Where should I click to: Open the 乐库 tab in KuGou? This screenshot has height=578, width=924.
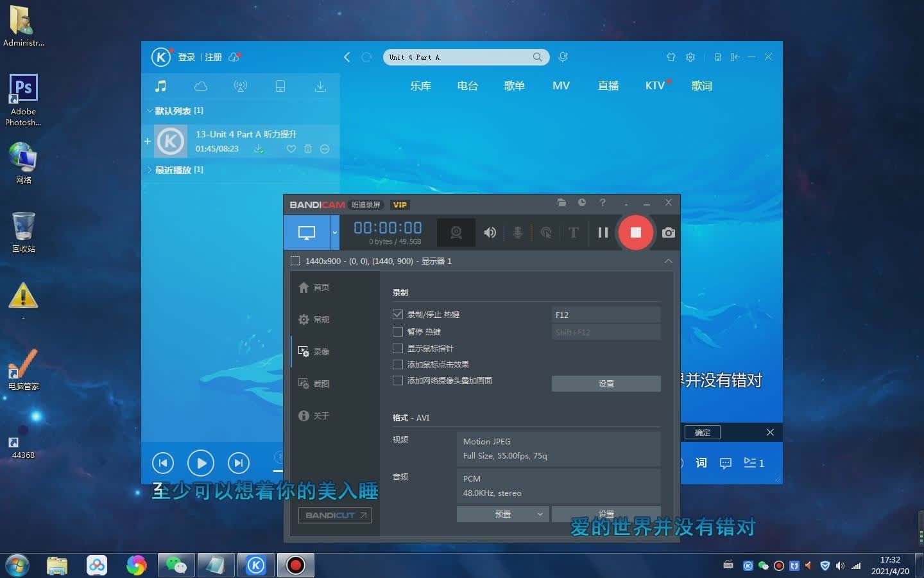click(x=421, y=85)
